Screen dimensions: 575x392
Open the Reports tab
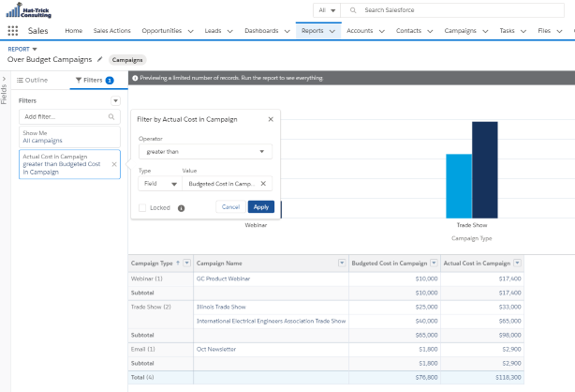point(312,31)
